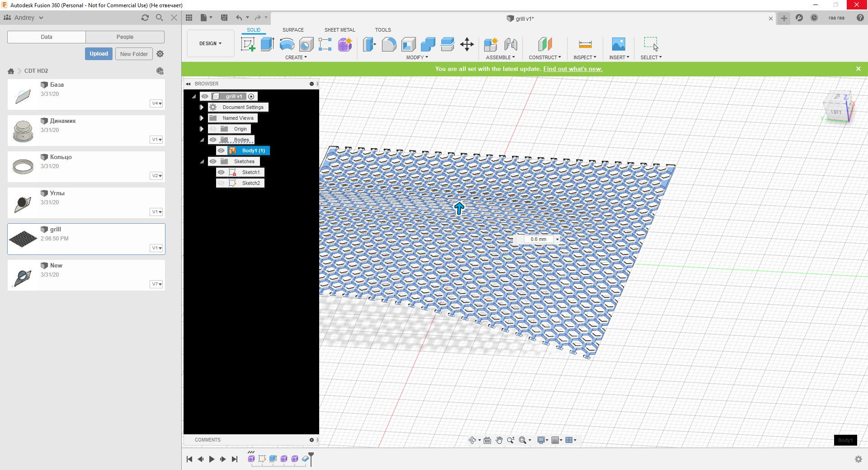Toggle visibility of Origin folder

(x=213, y=129)
